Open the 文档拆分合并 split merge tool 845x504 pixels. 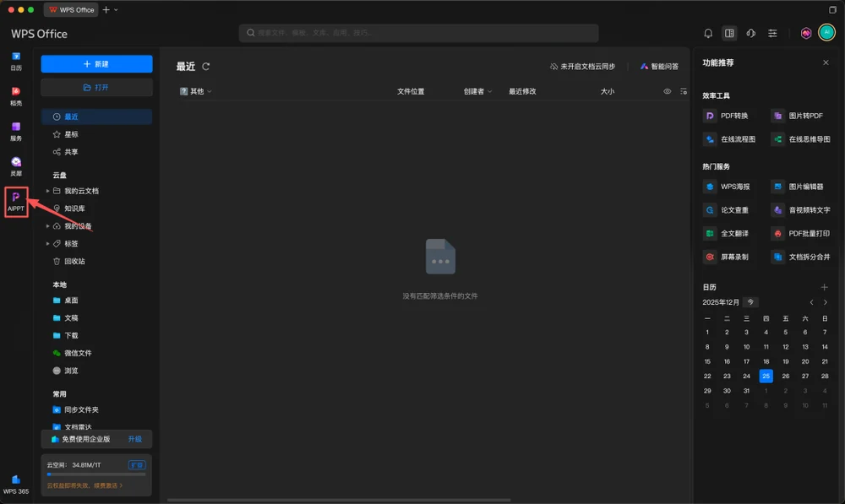pyautogui.click(x=801, y=257)
